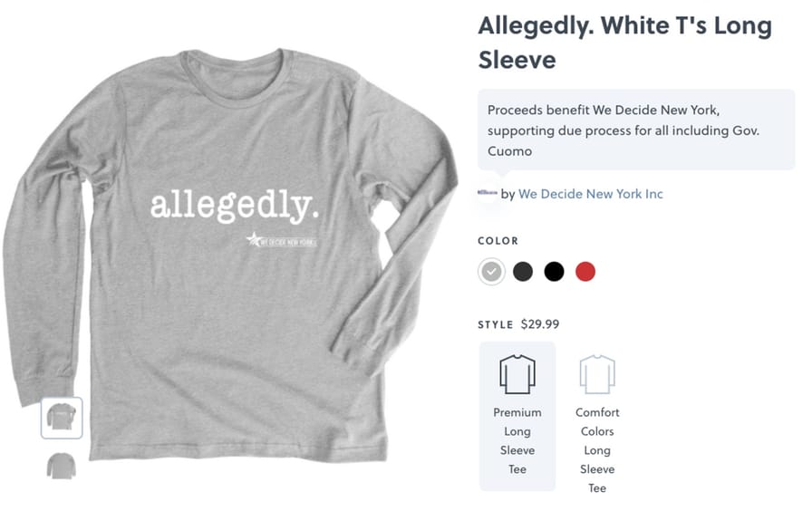Pick the red color swatch
The width and height of the screenshot is (812, 511).
coord(585,271)
